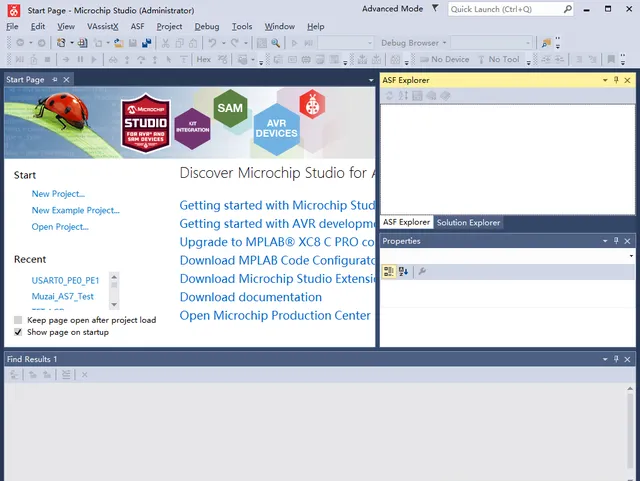640x481 pixels.
Task: Click the Advanced Mode filter funnel icon
Action: pyautogui.click(x=435, y=8)
